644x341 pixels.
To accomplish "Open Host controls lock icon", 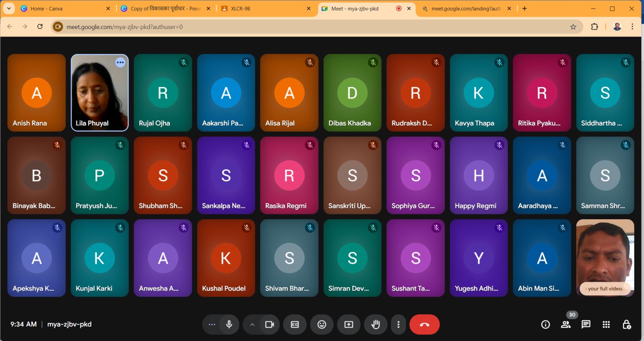I will [x=627, y=324].
